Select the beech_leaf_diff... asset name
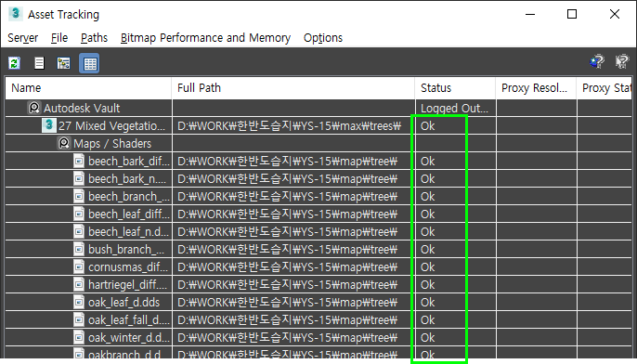637x364 pixels. coord(129,214)
